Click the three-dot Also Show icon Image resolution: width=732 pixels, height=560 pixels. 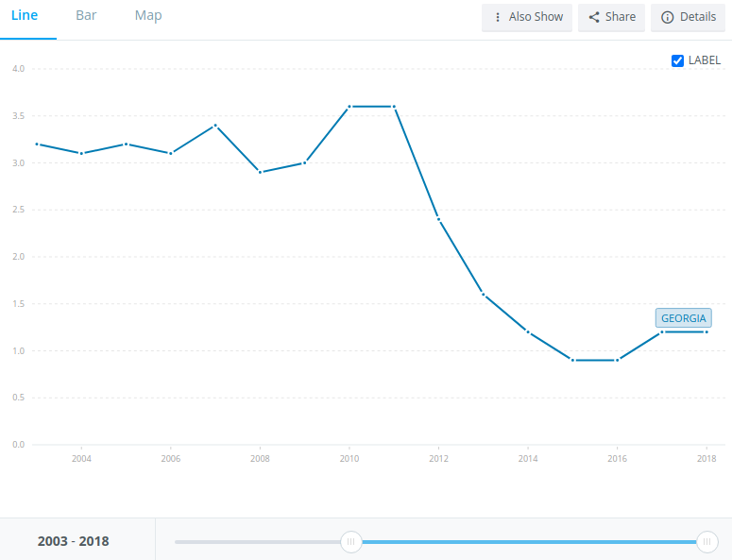tap(498, 17)
